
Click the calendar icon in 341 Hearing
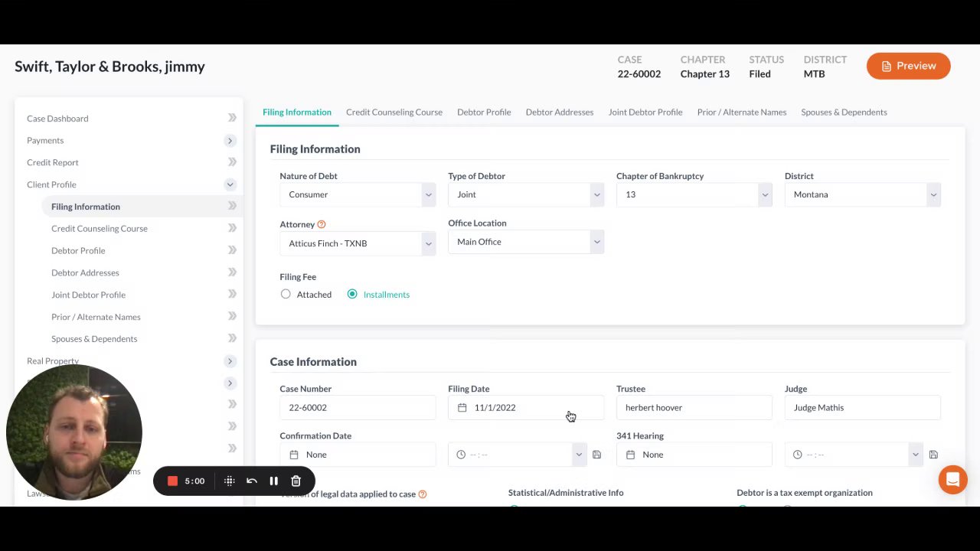(630, 455)
